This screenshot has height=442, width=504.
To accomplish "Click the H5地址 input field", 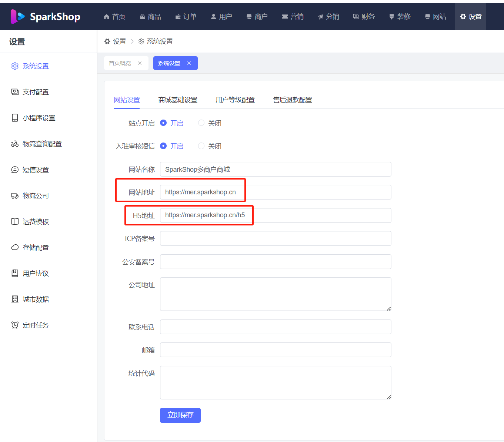I will [276, 215].
